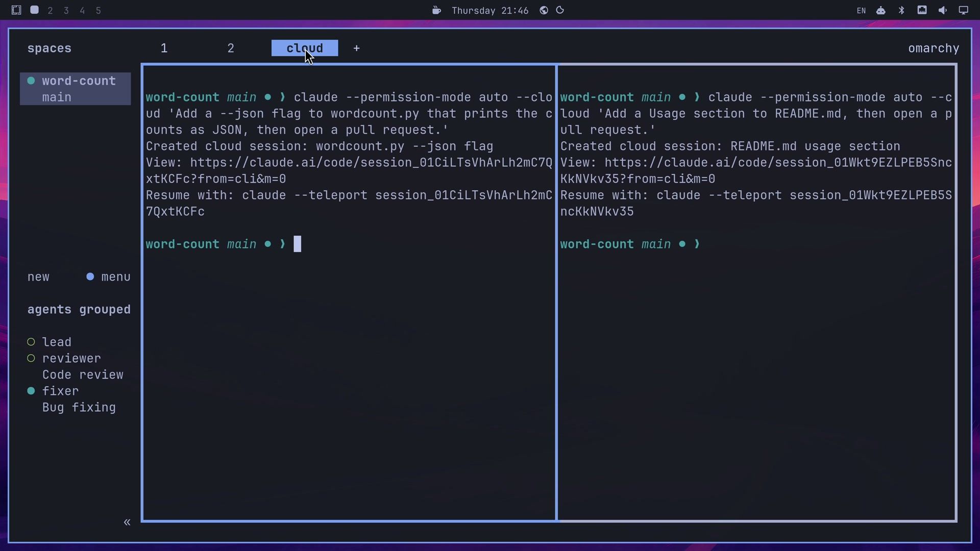Click the display monitor icon in top bar

point(963,10)
